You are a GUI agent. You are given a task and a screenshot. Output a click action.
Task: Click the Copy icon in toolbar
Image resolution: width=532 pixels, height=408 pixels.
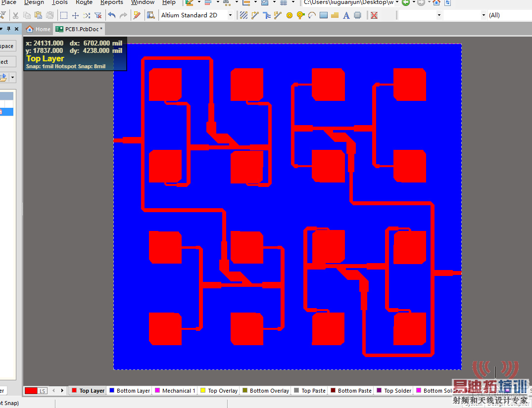[27, 15]
